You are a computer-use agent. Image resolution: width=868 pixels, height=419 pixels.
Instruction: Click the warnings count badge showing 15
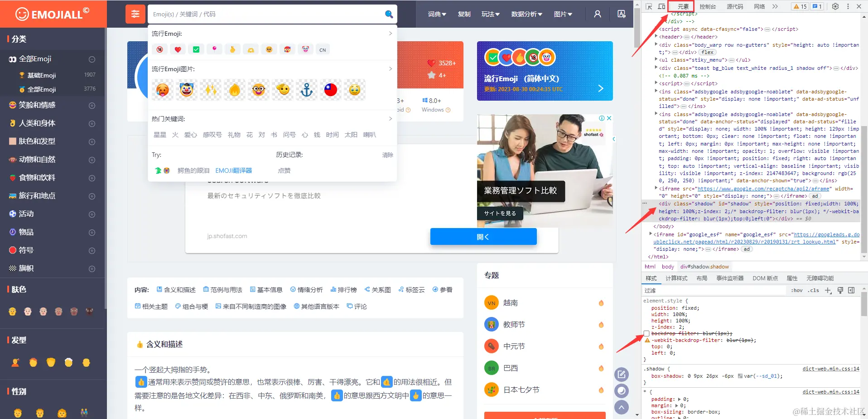[x=800, y=6]
